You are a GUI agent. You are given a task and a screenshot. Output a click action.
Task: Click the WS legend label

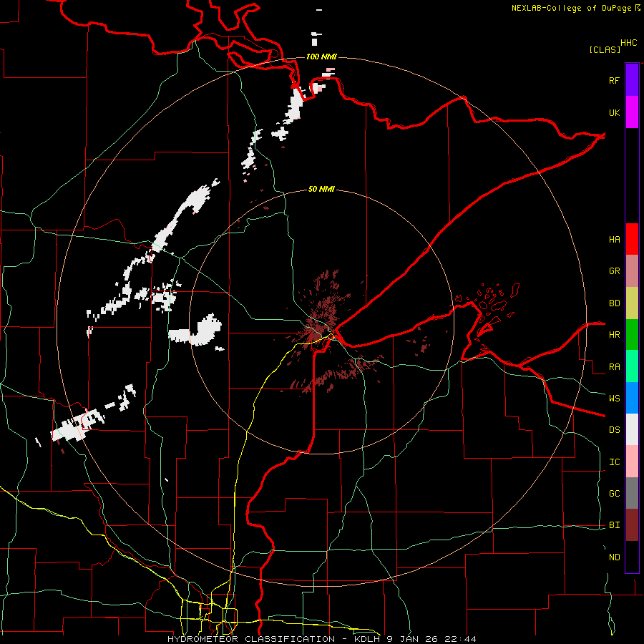pyautogui.click(x=614, y=399)
